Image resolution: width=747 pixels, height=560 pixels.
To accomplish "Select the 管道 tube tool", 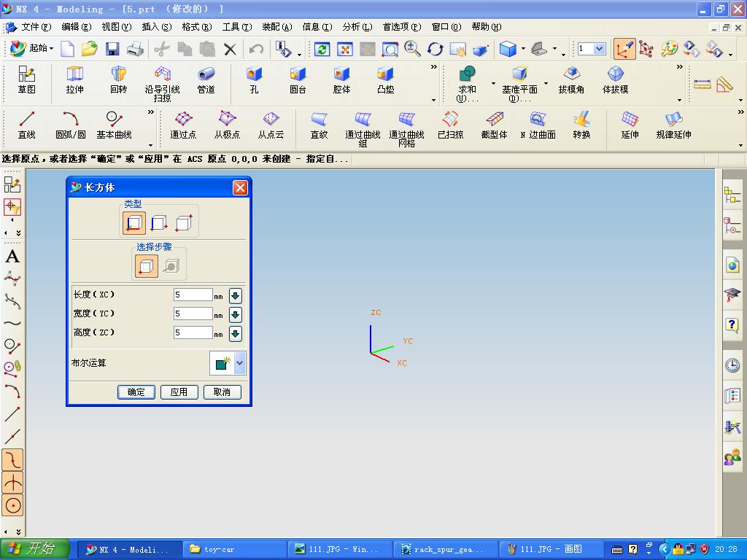I will (x=206, y=80).
